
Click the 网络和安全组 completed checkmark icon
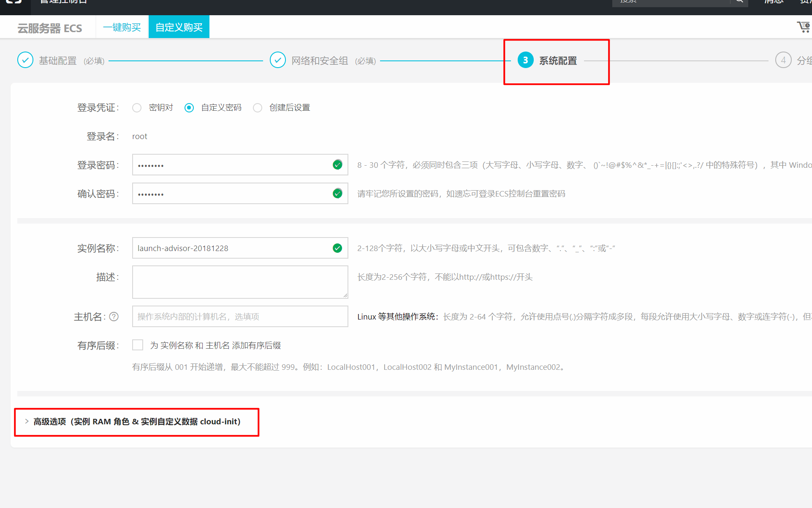click(x=278, y=60)
